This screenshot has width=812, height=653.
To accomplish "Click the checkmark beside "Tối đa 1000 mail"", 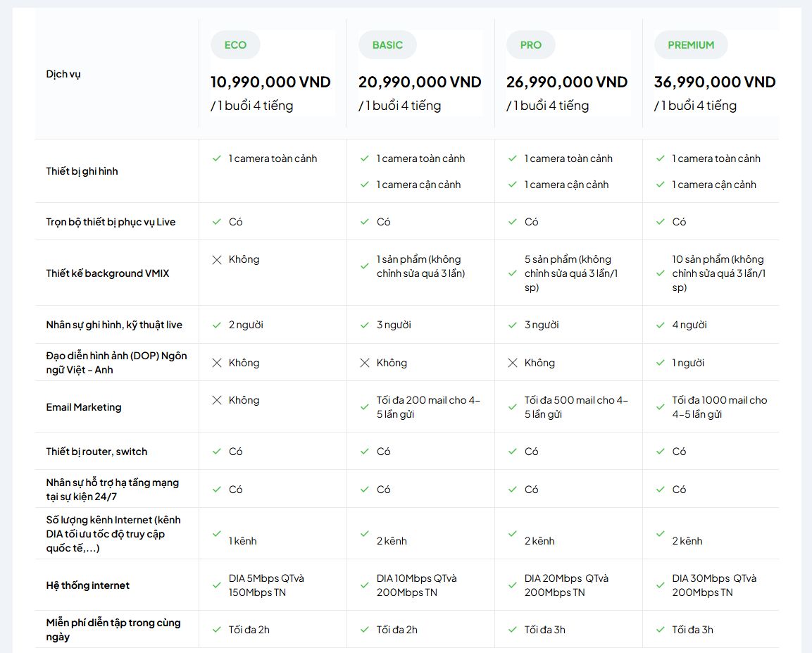I will (661, 407).
